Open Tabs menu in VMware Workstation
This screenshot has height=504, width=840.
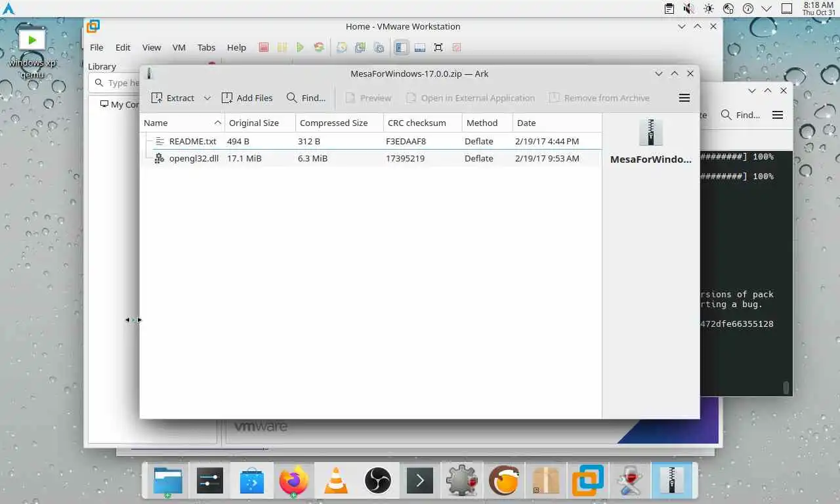[x=206, y=47]
